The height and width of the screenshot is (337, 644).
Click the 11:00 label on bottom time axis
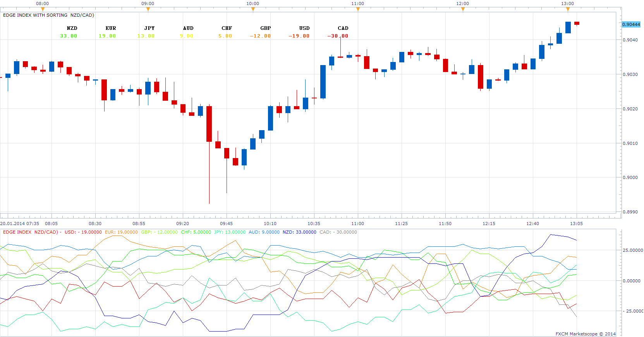click(357, 224)
